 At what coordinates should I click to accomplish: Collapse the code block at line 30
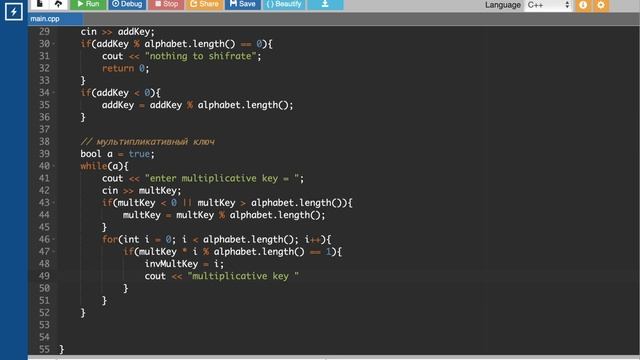(x=54, y=44)
